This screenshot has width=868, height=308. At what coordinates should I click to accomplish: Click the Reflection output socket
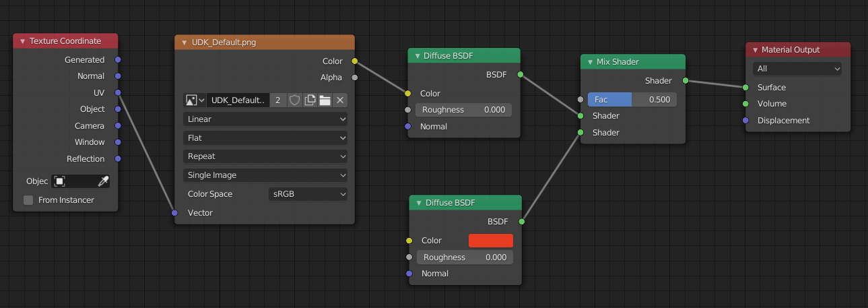(x=118, y=159)
